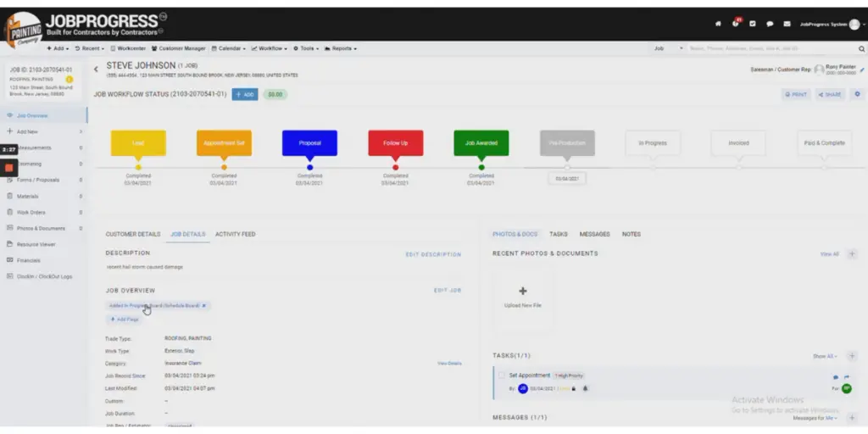This screenshot has width=868, height=434.
Task: Select the red Follow Up stage
Action: click(x=395, y=142)
